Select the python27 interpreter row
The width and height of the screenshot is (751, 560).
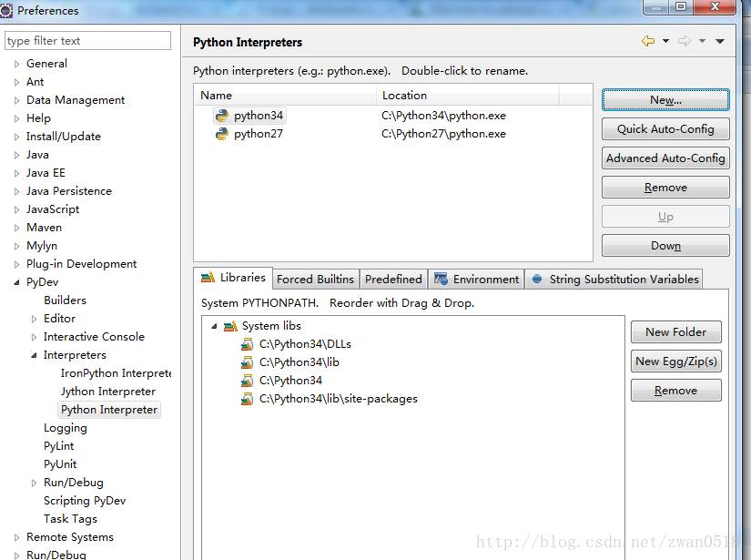392,134
